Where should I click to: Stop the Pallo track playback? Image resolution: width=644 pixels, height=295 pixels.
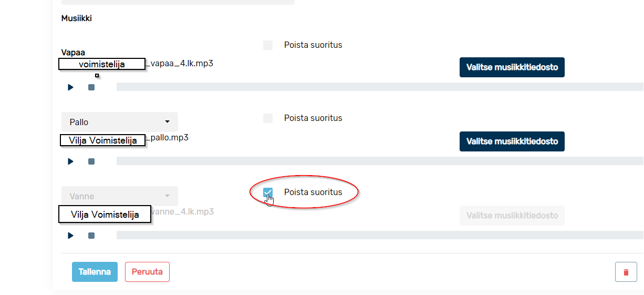(x=91, y=161)
